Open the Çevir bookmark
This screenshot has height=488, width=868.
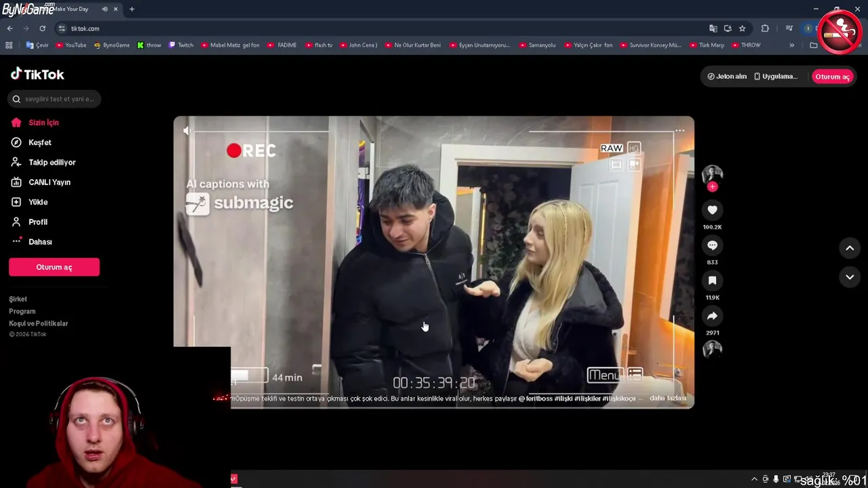[37, 45]
